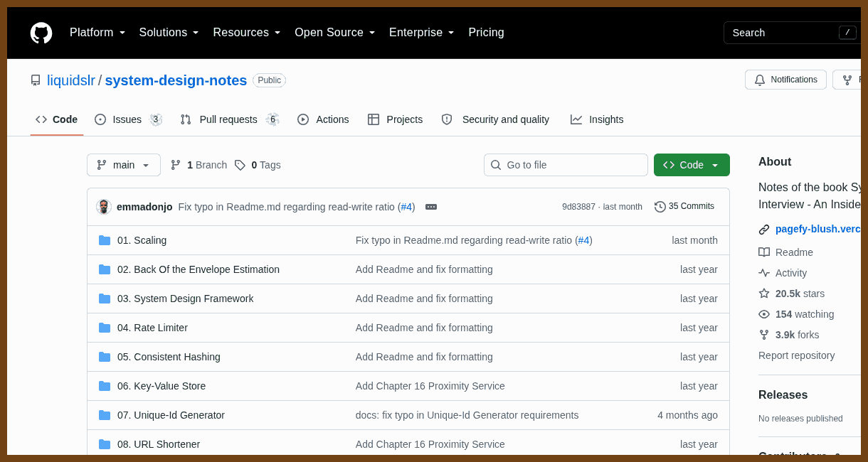This screenshot has width=868, height=462.
Task: Open the 05. Consistent Hashing folder
Action: coord(169,357)
